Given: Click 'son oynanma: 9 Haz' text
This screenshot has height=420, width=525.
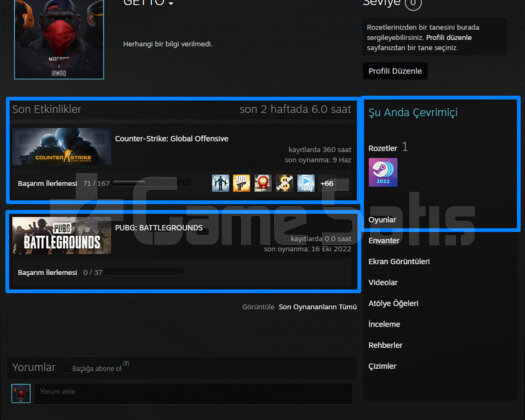Looking at the screenshot, I should pos(318,160).
